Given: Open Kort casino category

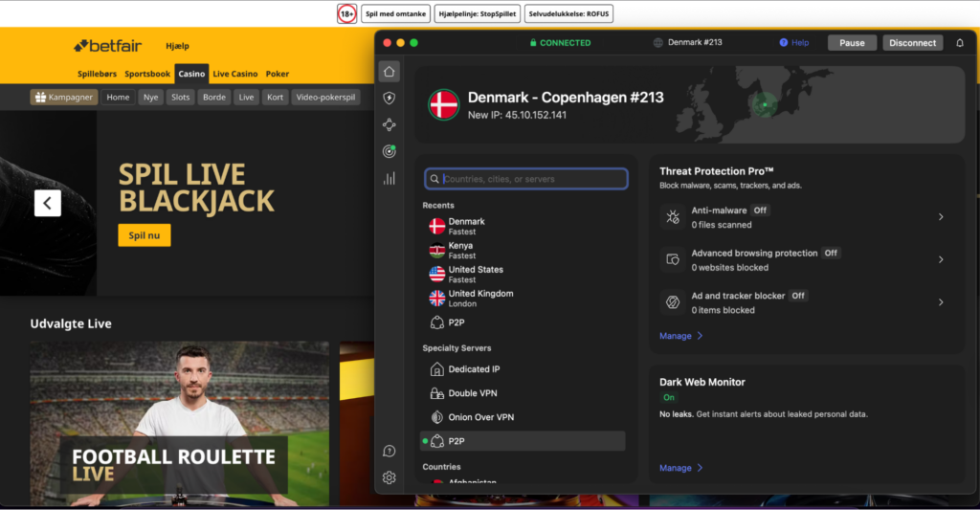Looking at the screenshot, I should pyautogui.click(x=275, y=97).
